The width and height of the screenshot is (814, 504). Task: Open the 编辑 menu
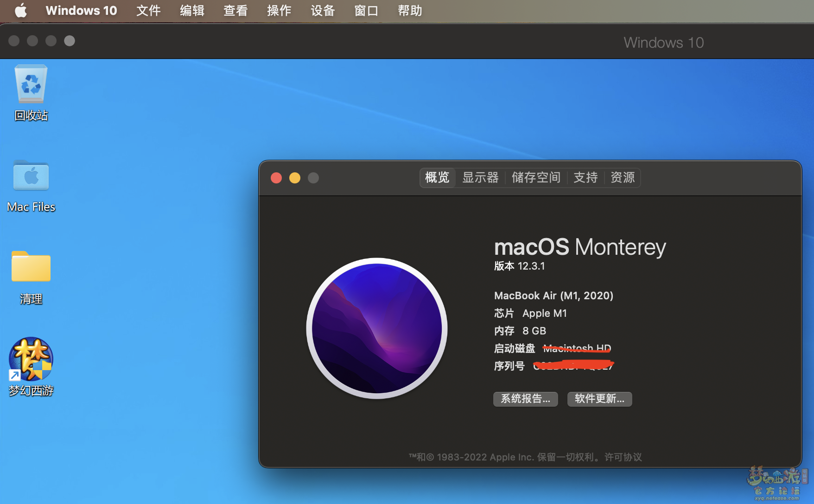(x=192, y=10)
